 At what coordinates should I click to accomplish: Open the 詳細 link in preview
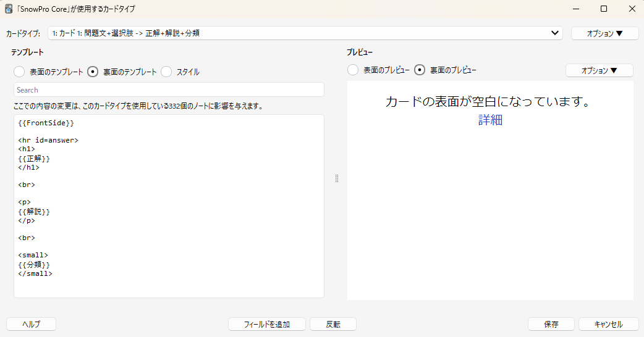pos(490,120)
